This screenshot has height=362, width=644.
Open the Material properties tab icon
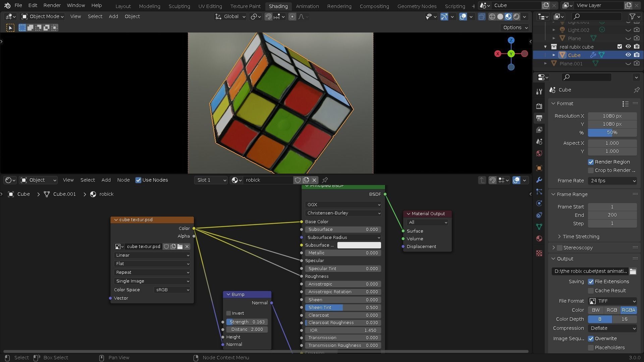point(539,239)
